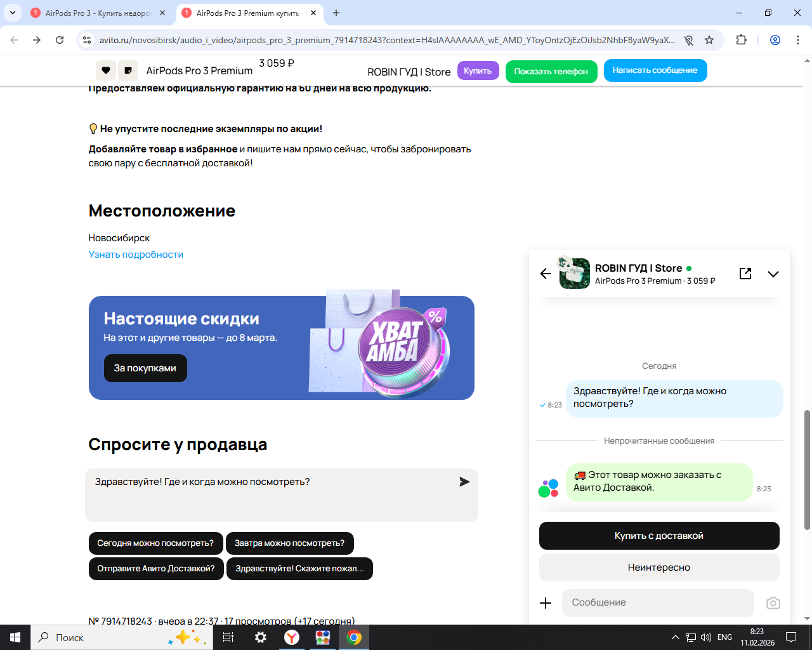This screenshot has width=812, height=650.
Task: Open the colorful app left of Chrome on taskbar
Action: point(323,637)
